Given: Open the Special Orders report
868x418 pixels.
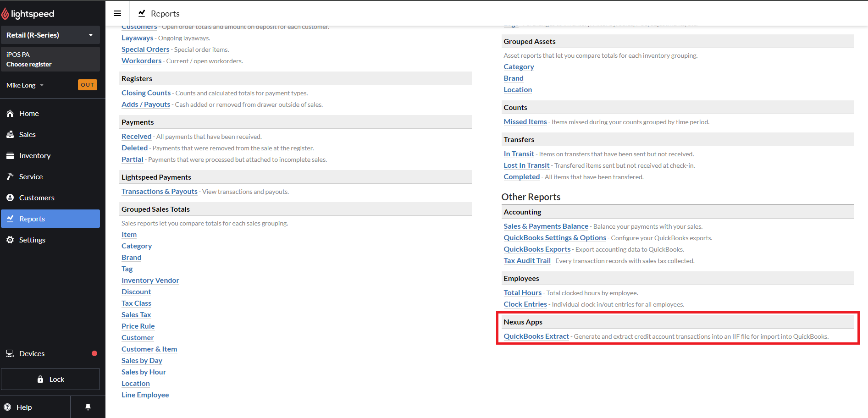Looking at the screenshot, I should click(x=145, y=49).
